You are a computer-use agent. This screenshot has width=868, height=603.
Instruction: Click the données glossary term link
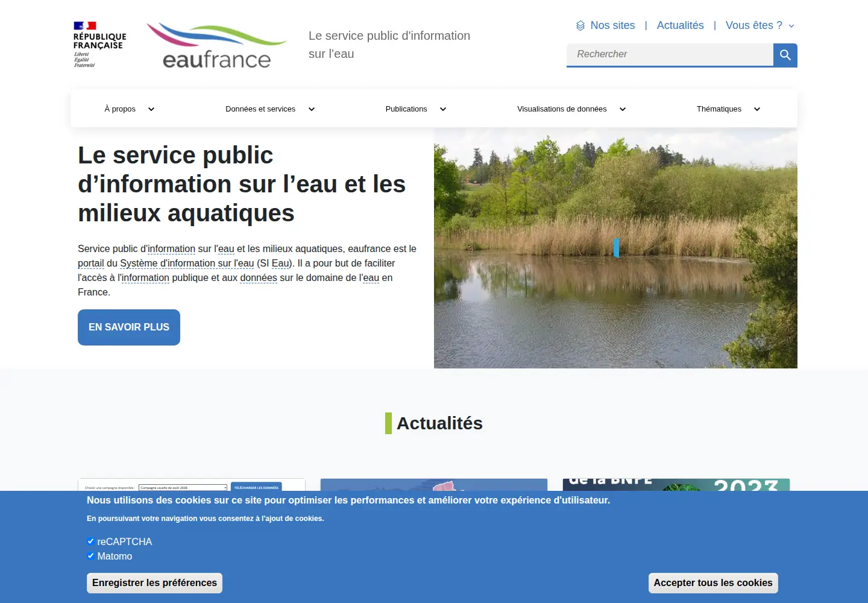259,278
